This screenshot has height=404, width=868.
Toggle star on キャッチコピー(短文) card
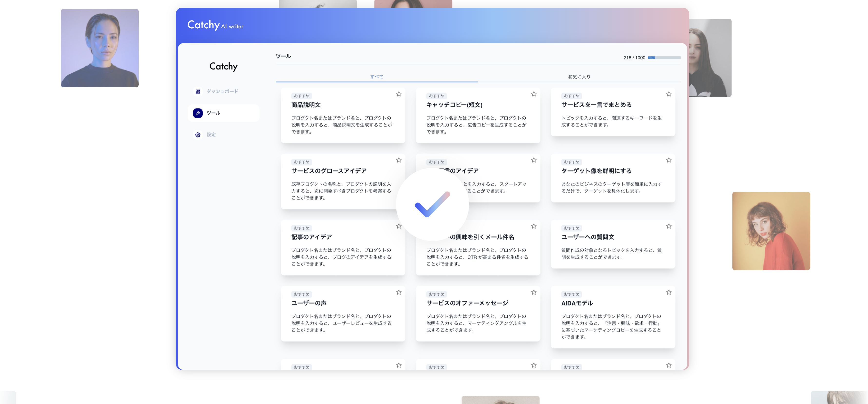pos(534,94)
